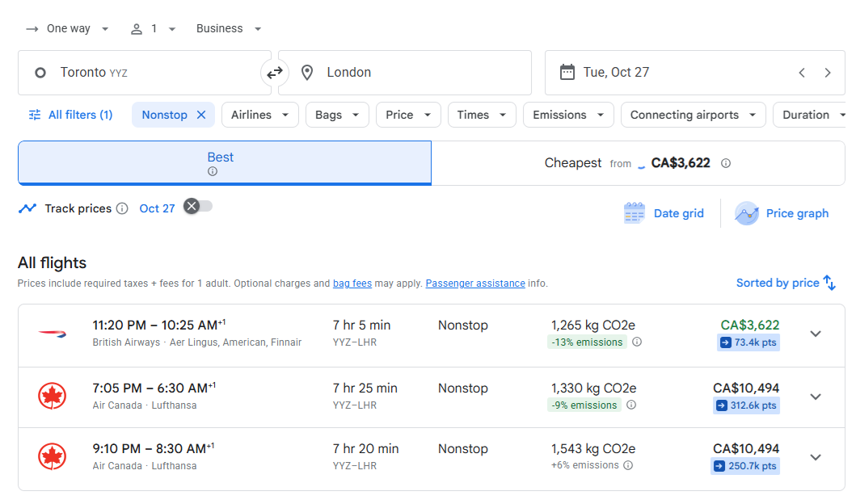Open the One way trip type dropdown
The width and height of the screenshot is (860, 504).
(x=67, y=28)
